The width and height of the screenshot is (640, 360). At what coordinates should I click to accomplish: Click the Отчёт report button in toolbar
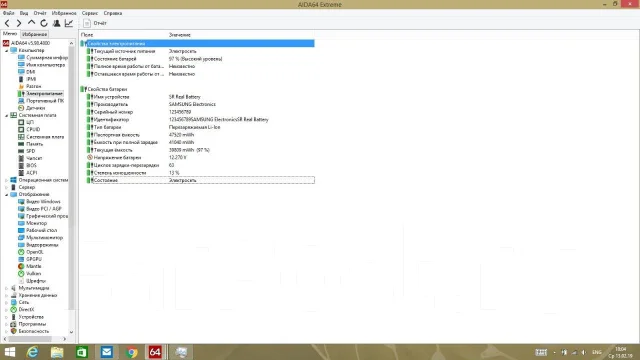point(95,23)
